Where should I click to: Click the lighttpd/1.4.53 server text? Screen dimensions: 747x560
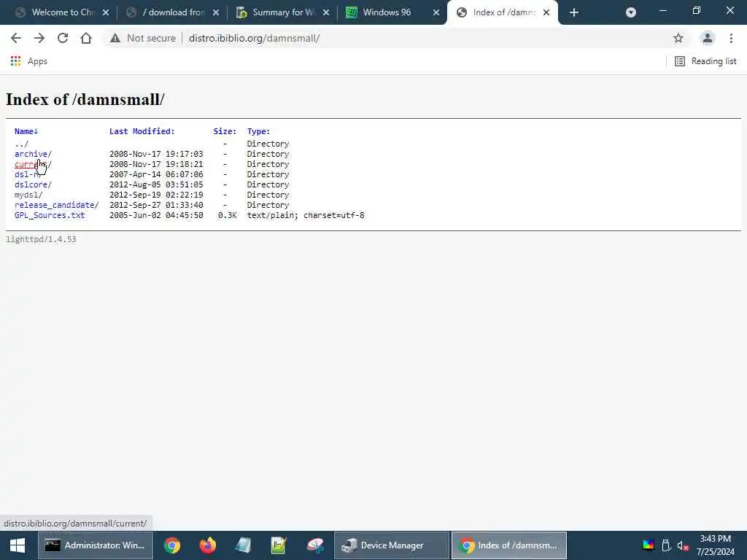pyautogui.click(x=41, y=239)
